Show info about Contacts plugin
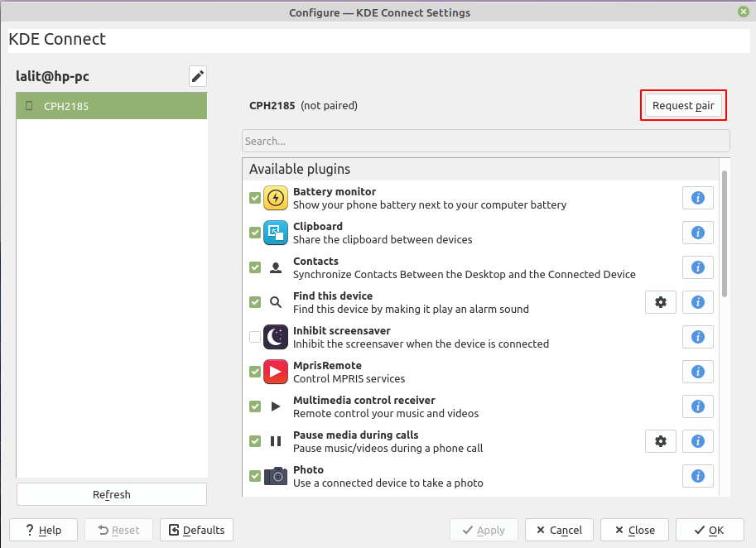 click(x=697, y=267)
